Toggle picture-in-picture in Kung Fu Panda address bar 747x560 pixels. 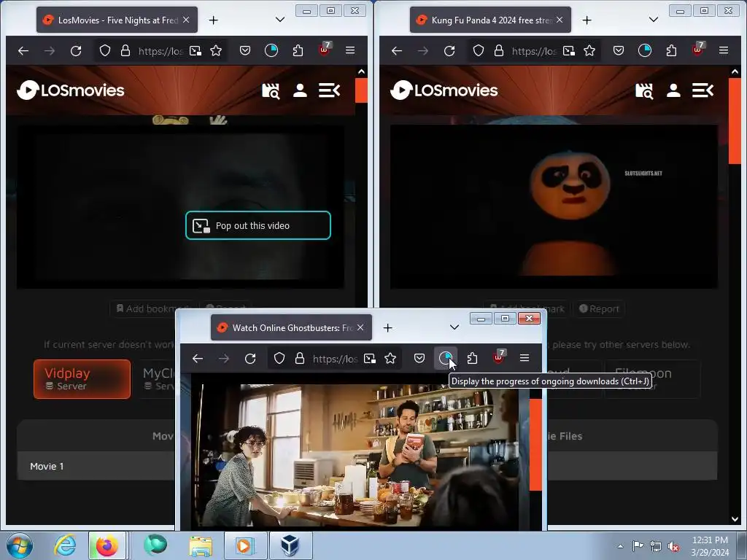coord(569,50)
